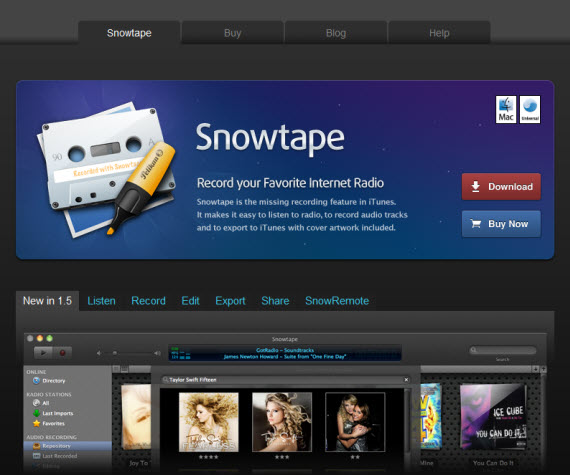
Task: Switch to the Record feature tab
Action: coord(148,301)
